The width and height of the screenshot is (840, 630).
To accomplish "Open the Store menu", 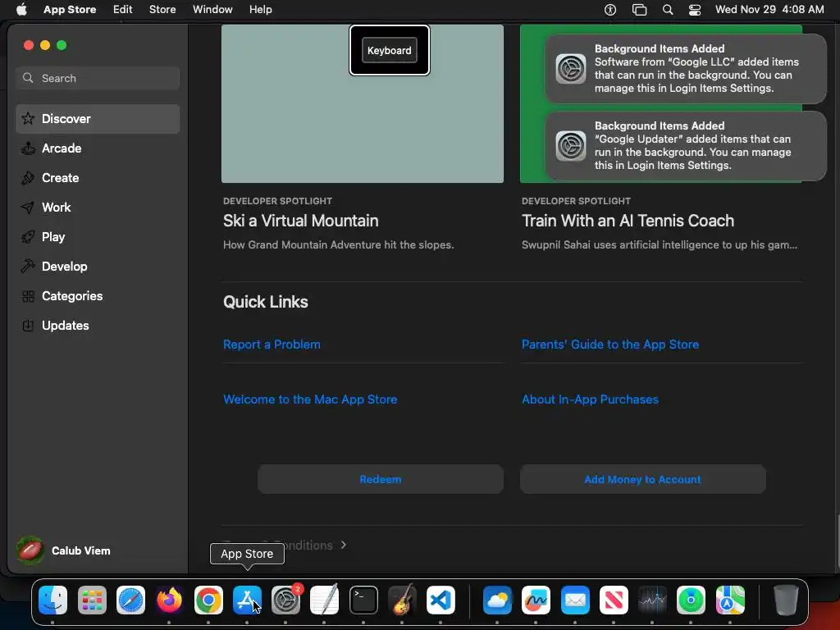I will pos(162,9).
